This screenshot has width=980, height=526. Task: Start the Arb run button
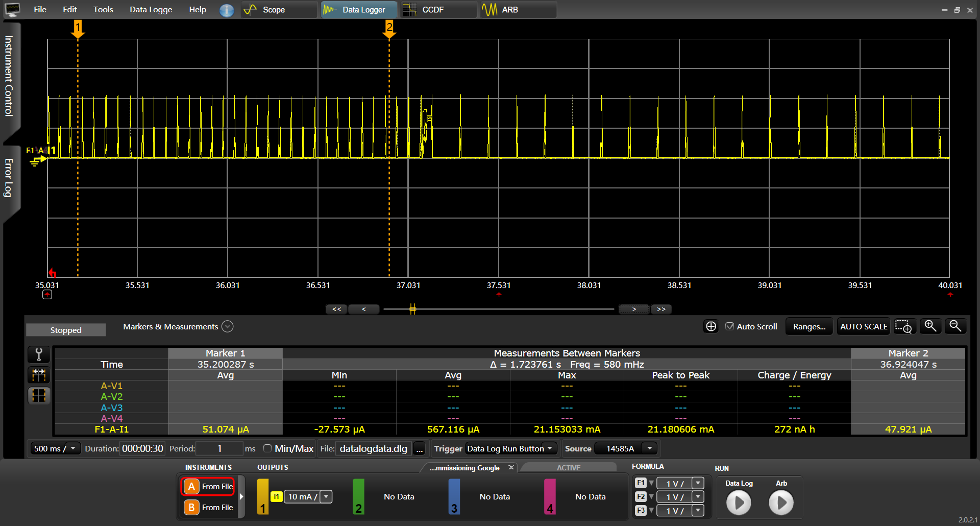pyautogui.click(x=781, y=503)
